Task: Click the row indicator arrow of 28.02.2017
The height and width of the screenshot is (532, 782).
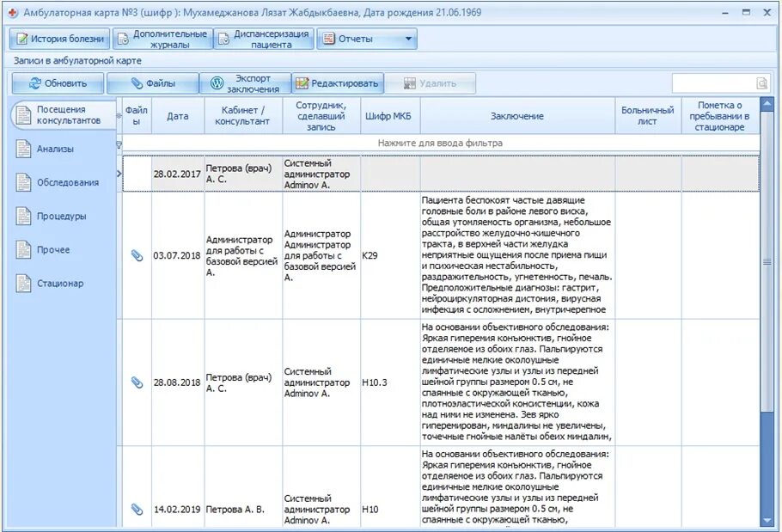Action: coord(119,174)
